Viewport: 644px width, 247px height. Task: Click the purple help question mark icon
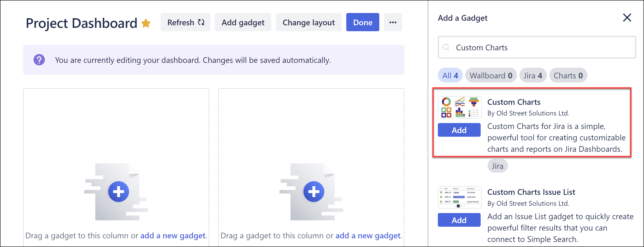39,60
